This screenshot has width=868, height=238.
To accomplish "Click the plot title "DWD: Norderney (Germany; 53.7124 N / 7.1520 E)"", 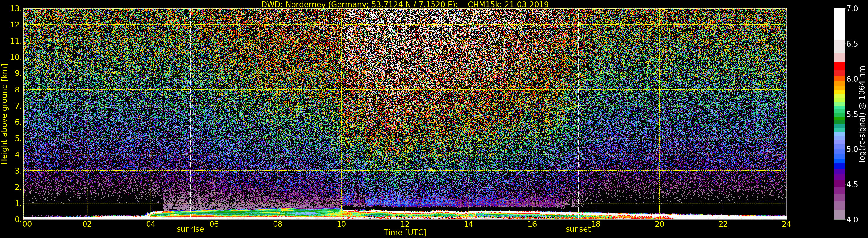I will pos(359,4).
